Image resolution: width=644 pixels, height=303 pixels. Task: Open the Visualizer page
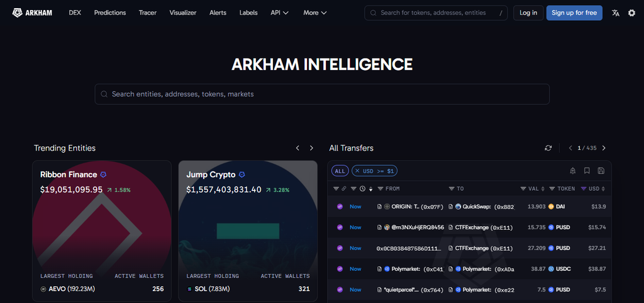(x=183, y=13)
